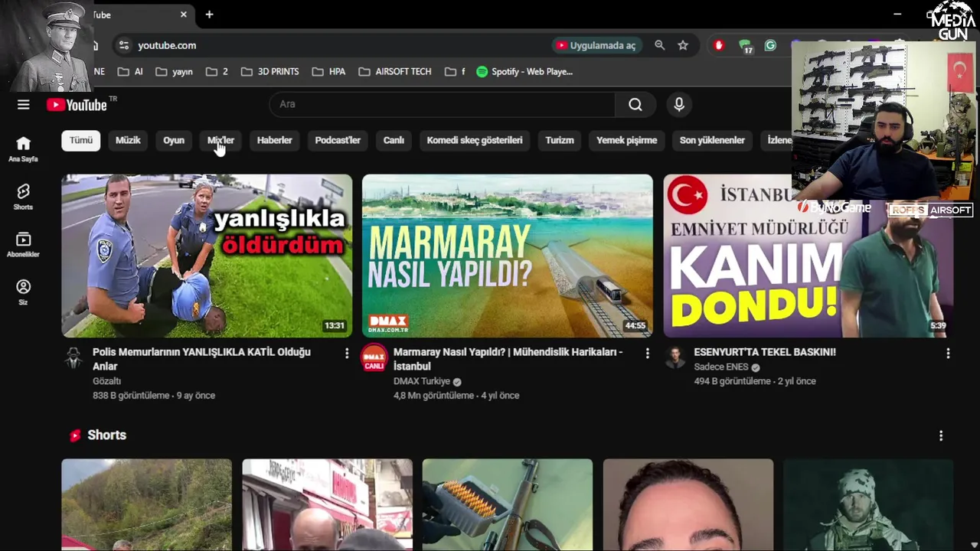Play the KANIM DONDU thumbnail
This screenshot has width=980, height=551.
tap(808, 256)
